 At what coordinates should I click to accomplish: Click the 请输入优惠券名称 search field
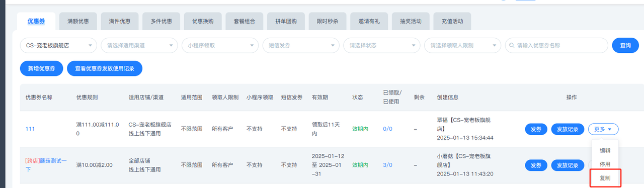click(556, 45)
